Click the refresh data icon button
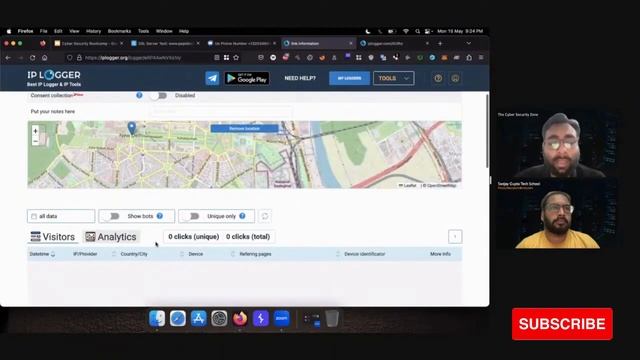The width and height of the screenshot is (640, 360). click(265, 216)
